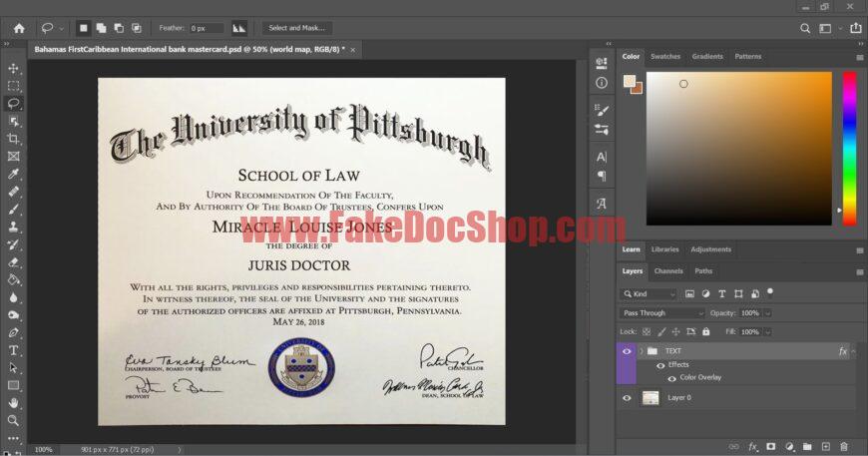The width and height of the screenshot is (868, 456).
Task: Switch to the Channels tab
Action: (x=668, y=271)
